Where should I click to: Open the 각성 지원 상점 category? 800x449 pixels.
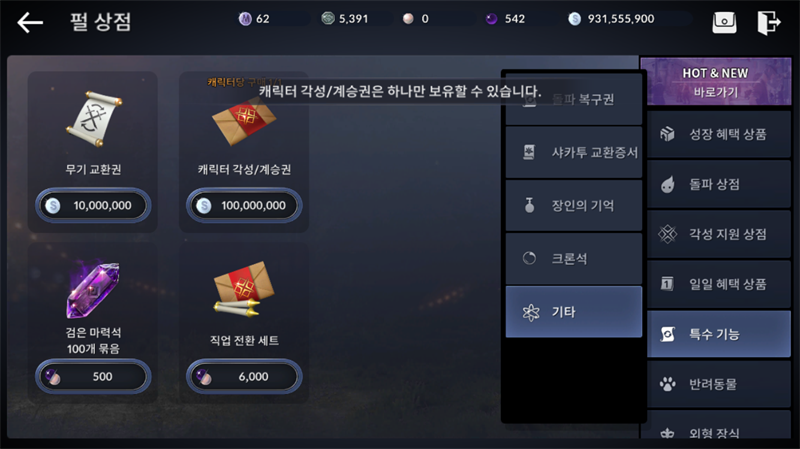click(719, 234)
